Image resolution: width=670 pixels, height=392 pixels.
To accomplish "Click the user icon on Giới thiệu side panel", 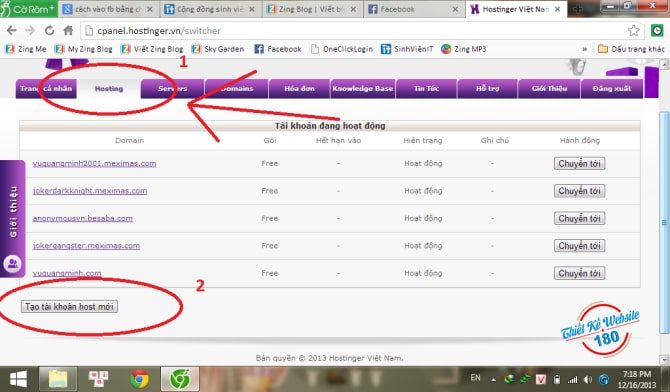I will coord(12,263).
